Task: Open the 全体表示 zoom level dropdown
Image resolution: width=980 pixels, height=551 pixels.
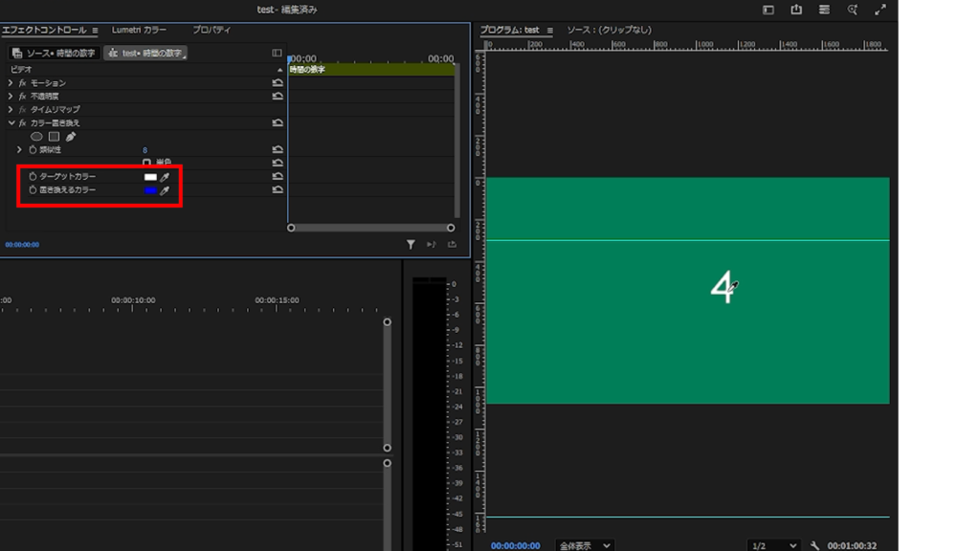Action: point(585,546)
